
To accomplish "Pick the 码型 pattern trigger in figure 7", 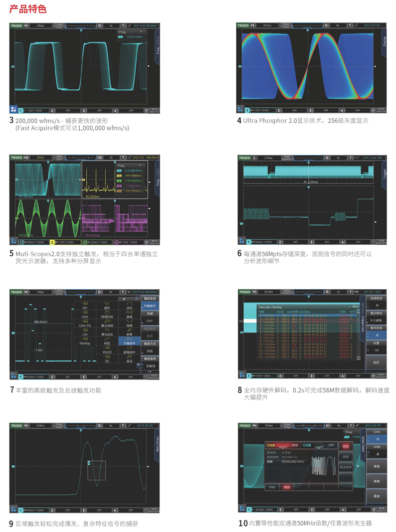I will click(107, 341).
